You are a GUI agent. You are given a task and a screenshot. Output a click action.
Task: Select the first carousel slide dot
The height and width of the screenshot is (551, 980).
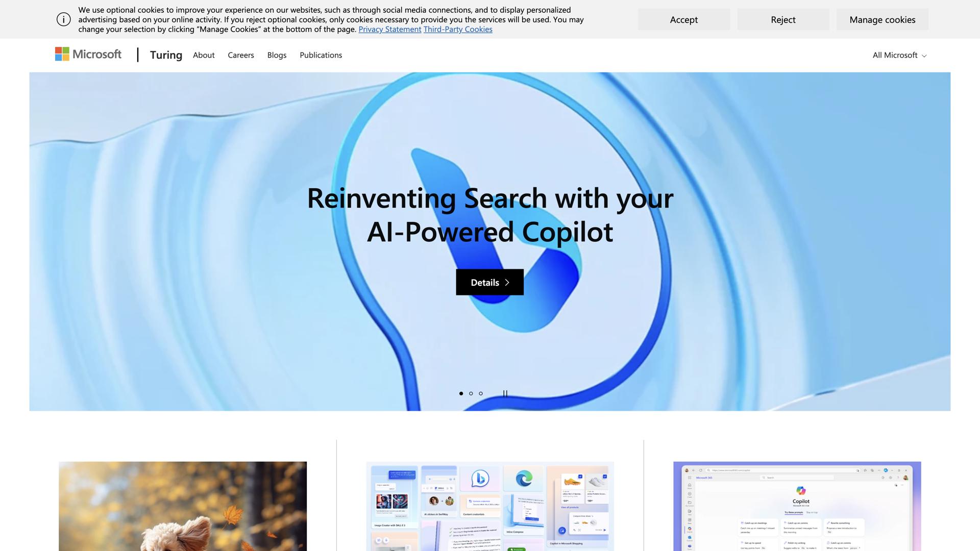461,393
